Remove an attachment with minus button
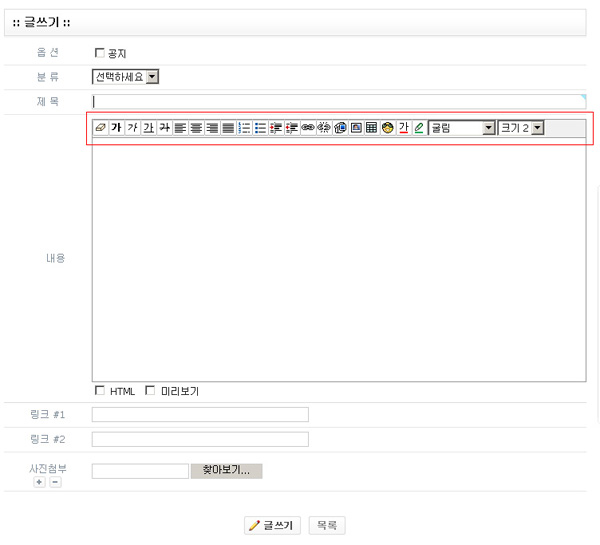The height and width of the screenshot is (545, 600). (55, 482)
